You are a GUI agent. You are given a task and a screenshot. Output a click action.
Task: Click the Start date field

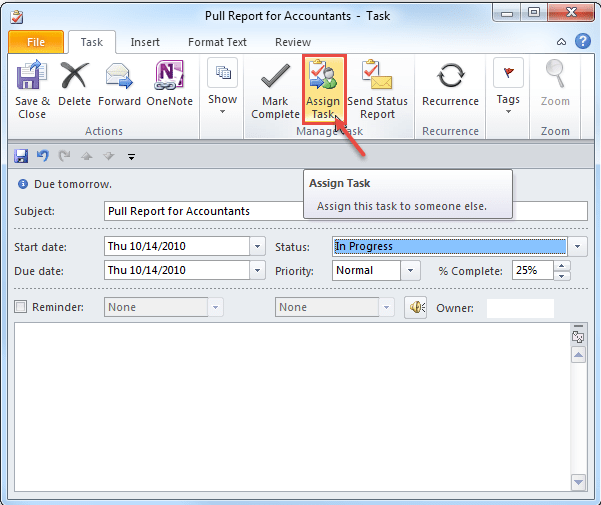click(177, 246)
